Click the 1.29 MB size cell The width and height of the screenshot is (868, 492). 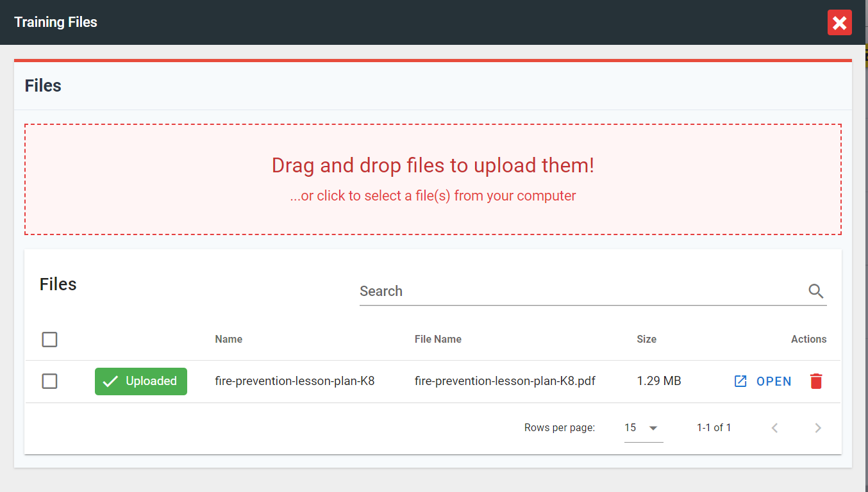(x=658, y=381)
